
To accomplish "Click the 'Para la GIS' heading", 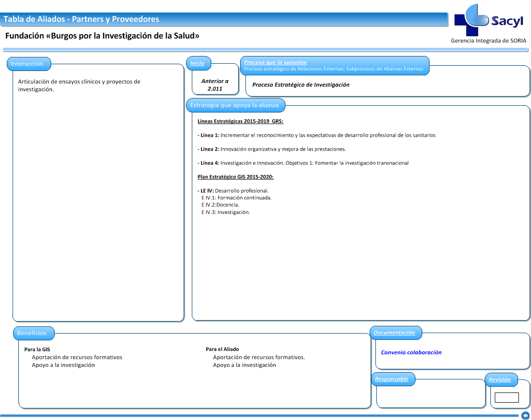I will 37,349.
